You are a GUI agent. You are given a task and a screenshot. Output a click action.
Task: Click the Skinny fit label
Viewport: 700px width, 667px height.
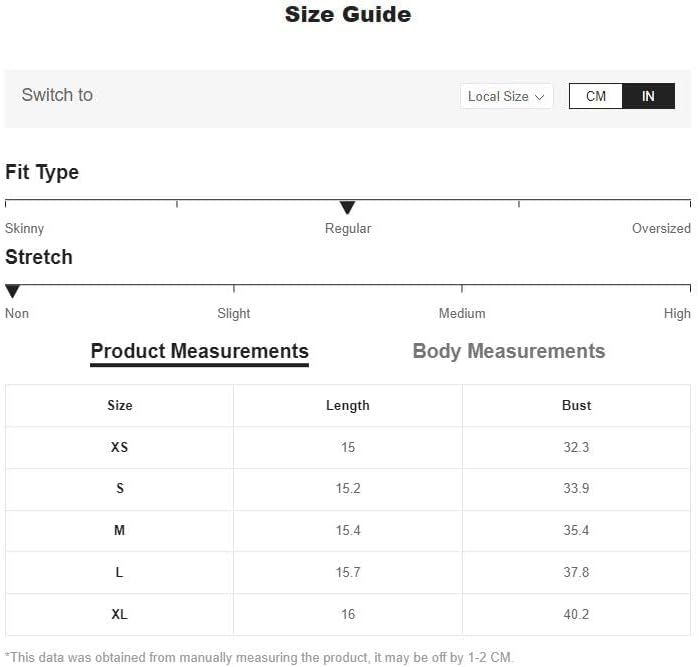click(25, 228)
